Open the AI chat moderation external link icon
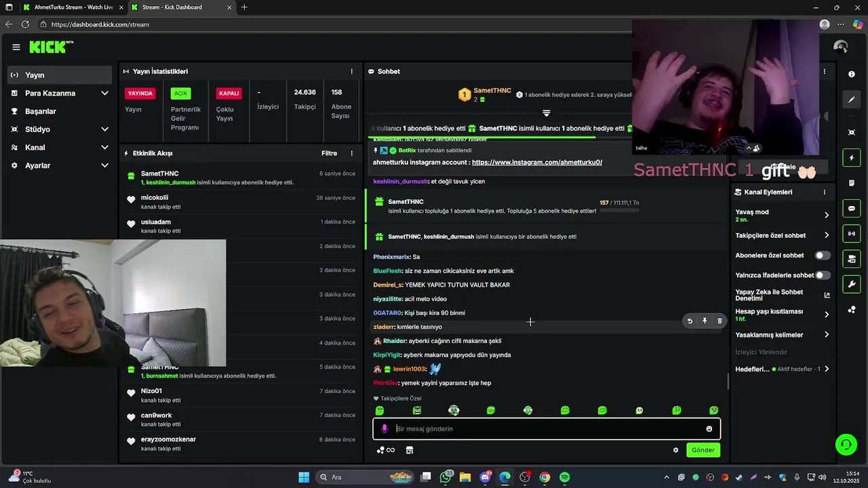The image size is (868, 488). click(x=827, y=296)
